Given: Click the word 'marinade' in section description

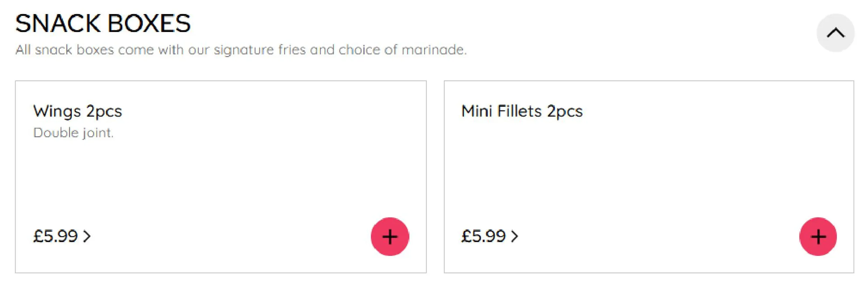Looking at the screenshot, I should (434, 50).
